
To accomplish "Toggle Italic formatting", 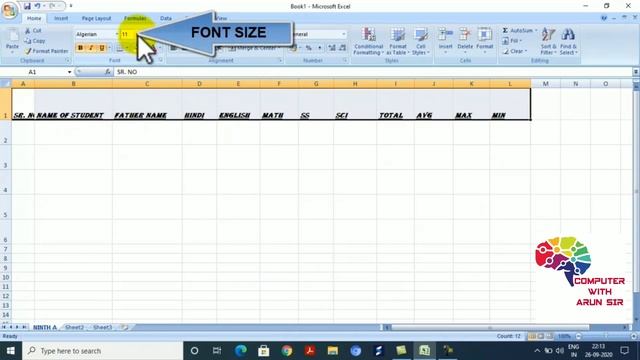I will (91, 48).
